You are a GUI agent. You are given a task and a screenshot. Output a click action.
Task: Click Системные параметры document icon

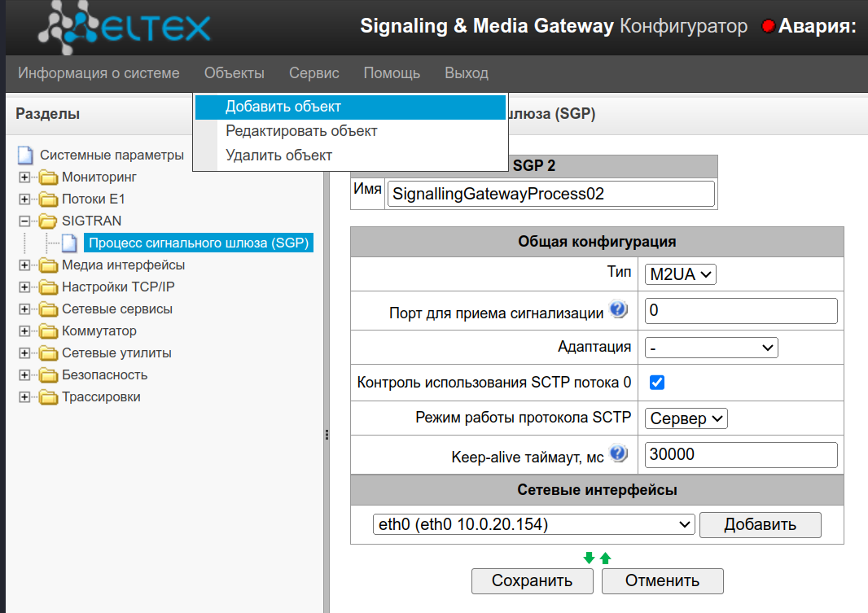tap(26, 155)
